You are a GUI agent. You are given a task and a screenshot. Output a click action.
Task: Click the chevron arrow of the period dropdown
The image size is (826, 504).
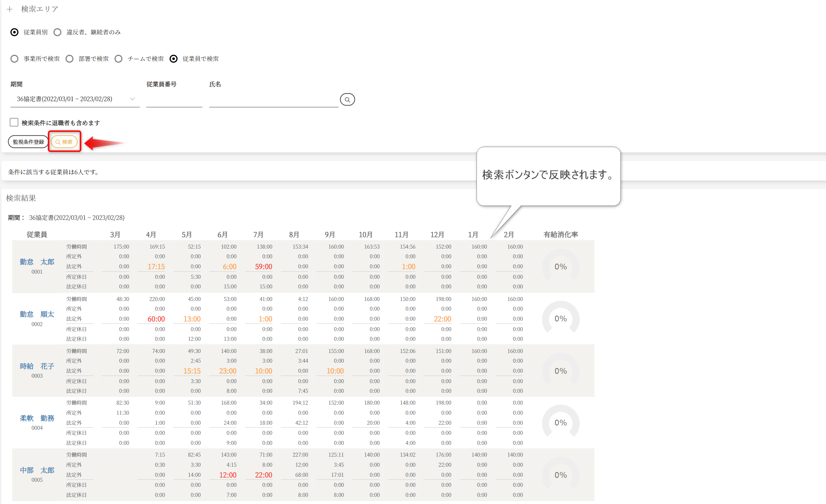pos(132,99)
